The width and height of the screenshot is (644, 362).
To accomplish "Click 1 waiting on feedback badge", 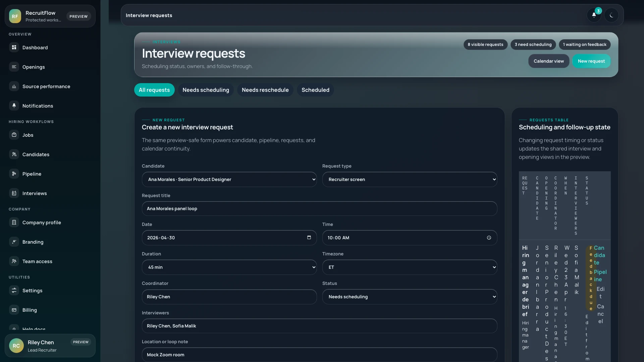I will [x=585, y=44].
